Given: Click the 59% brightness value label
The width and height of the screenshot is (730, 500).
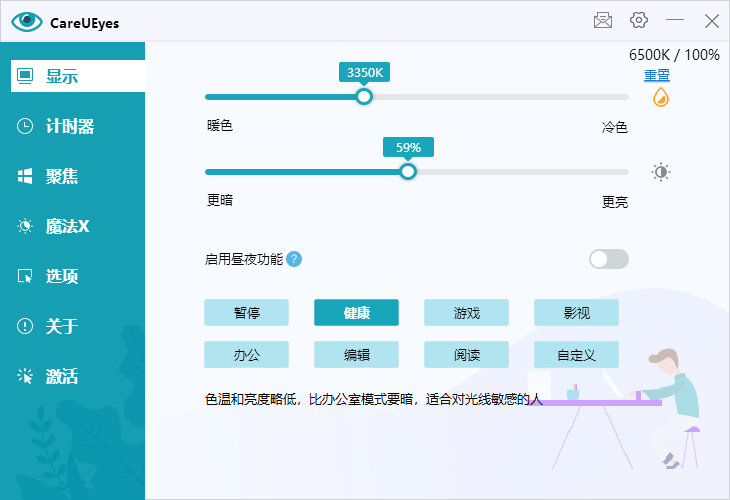Looking at the screenshot, I should pos(408,148).
